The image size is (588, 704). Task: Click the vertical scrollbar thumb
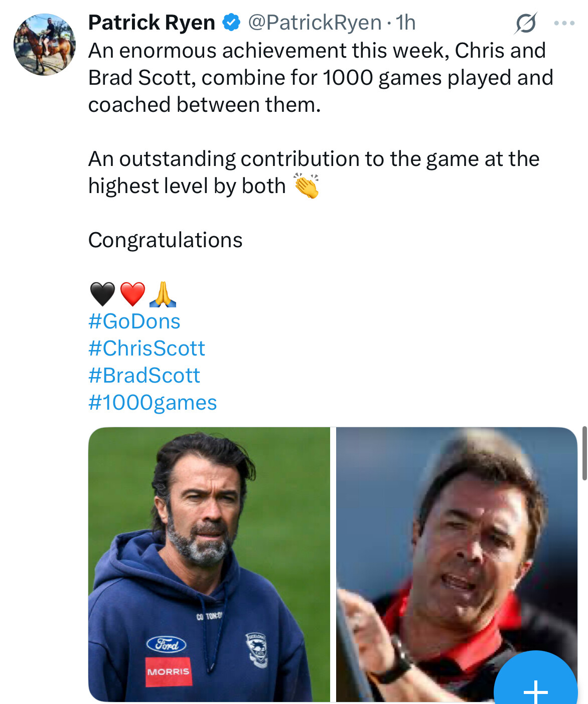584,453
